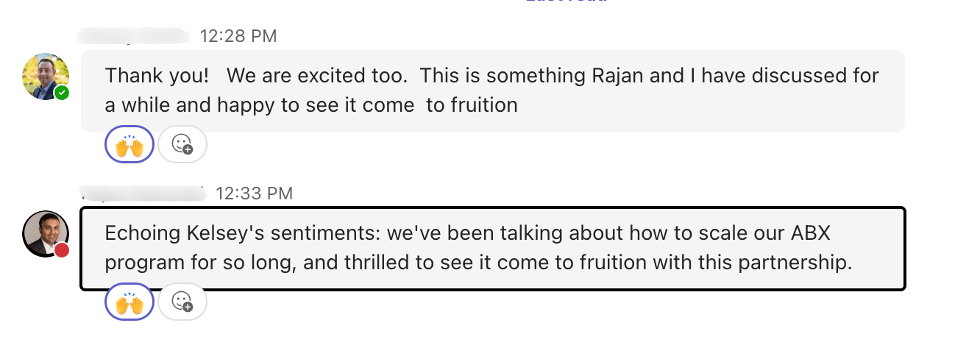This screenshot has height=359, width=980.
Task: Click the green available status badge
Action: click(62, 93)
